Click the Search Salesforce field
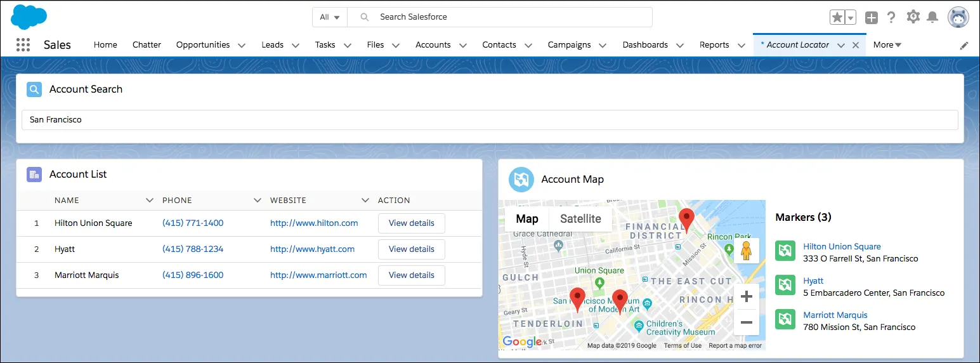This screenshot has height=363, width=980. click(x=500, y=17)
